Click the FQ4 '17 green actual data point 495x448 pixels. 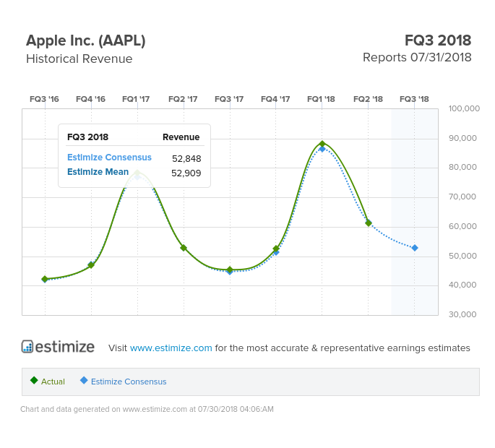[x=276, y=249]
